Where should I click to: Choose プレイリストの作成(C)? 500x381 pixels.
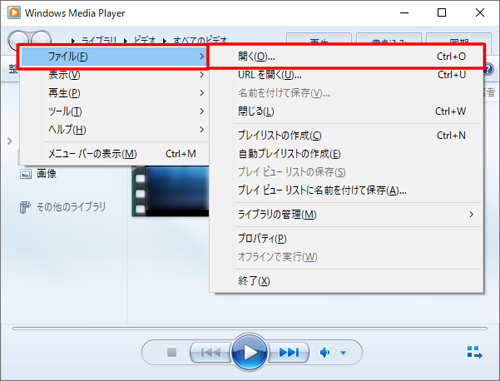click(x=346, y=135)
